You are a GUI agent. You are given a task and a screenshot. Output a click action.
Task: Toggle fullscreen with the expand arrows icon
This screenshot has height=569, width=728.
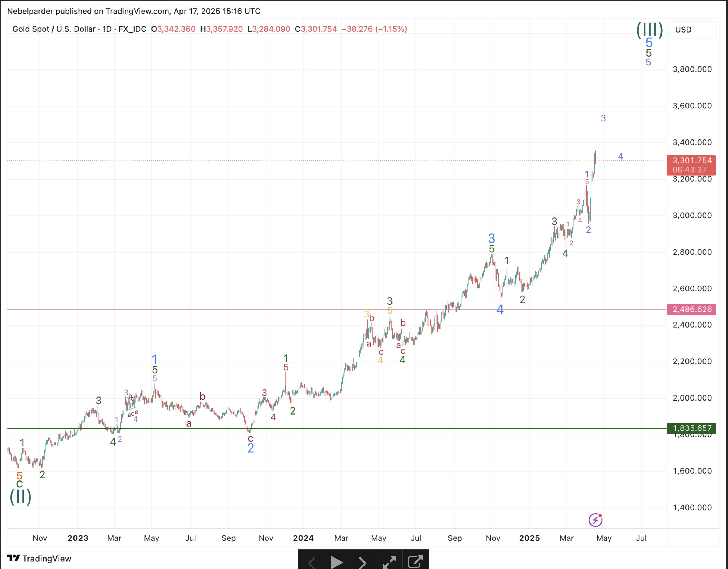click(x=389, y=562)
